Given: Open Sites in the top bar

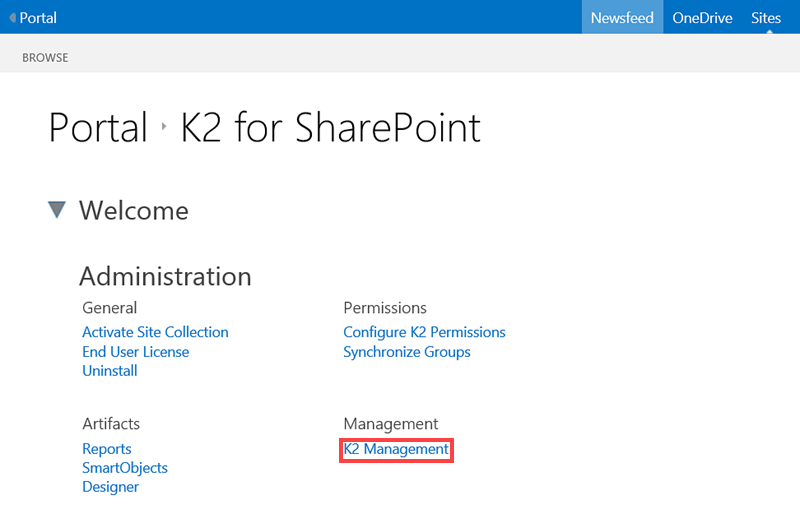Looking at the screenshot, I should pos(766,18).
